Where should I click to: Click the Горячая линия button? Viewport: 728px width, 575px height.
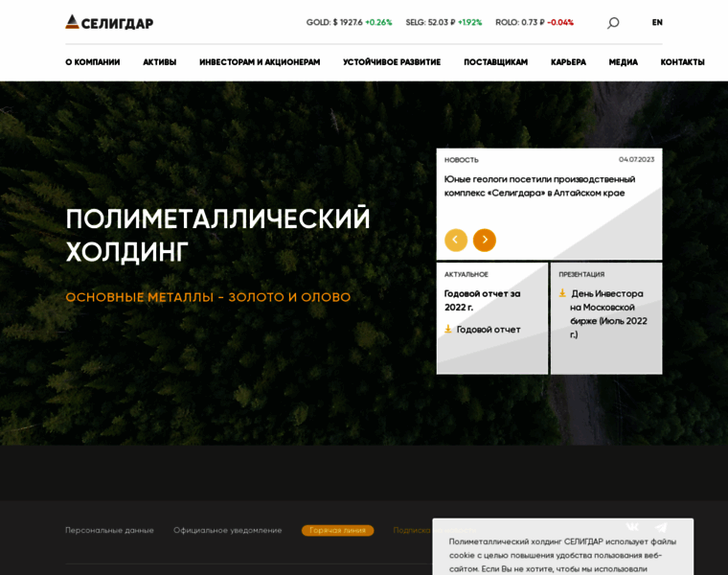point(337,530)
